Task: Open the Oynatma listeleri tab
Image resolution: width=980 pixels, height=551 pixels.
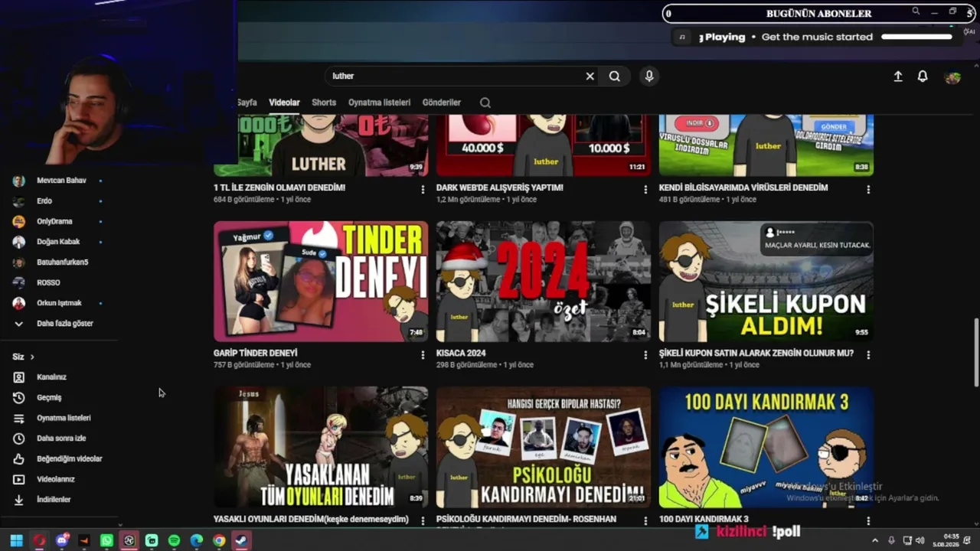Action: point(379,103)
